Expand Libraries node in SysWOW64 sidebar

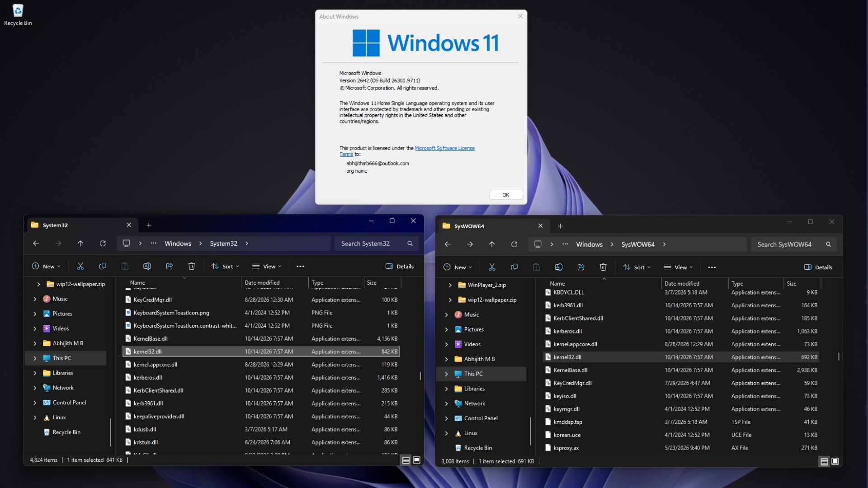click(446, 389)
